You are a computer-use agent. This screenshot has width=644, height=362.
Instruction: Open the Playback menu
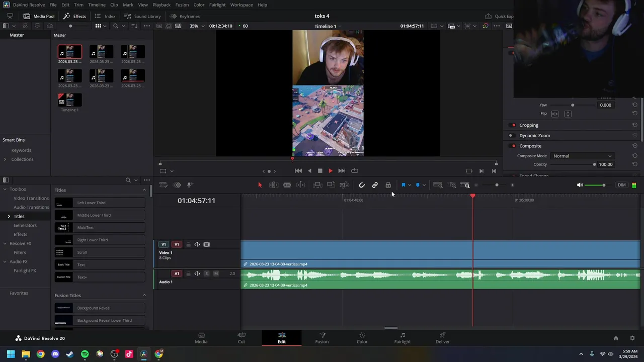pyautogui.click(x=162, y=5)
